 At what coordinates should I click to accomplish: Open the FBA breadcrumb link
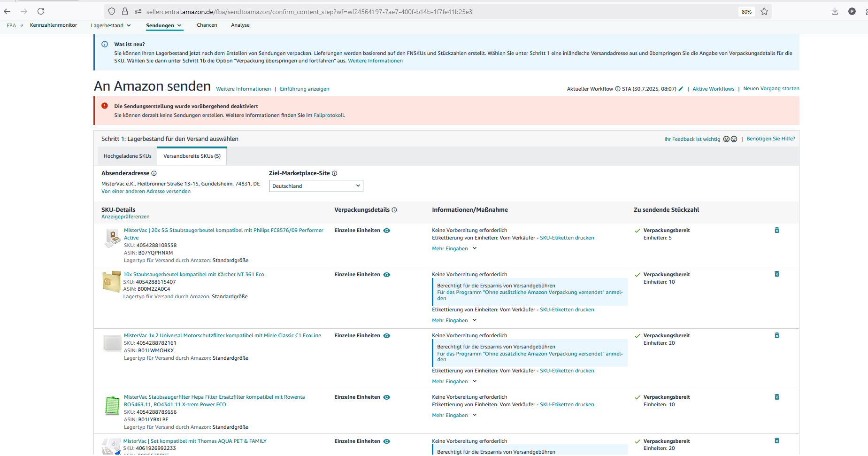[11, 25]
